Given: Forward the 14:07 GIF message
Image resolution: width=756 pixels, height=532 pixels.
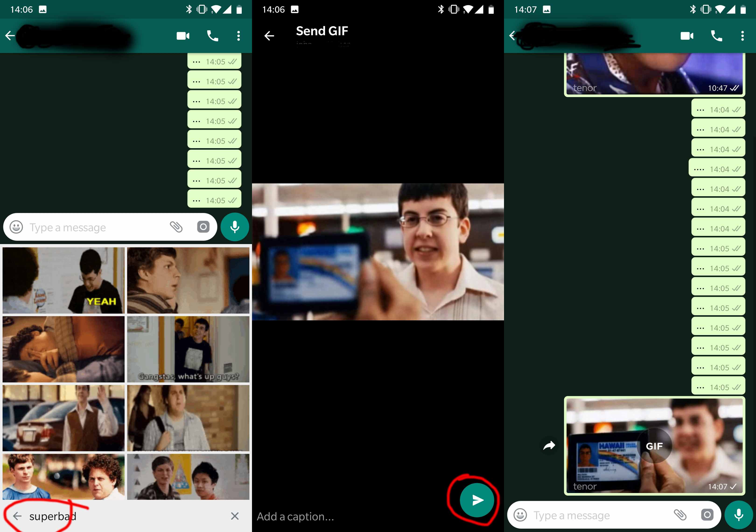Looking at the screenshot, I should [x=549, y=446].
